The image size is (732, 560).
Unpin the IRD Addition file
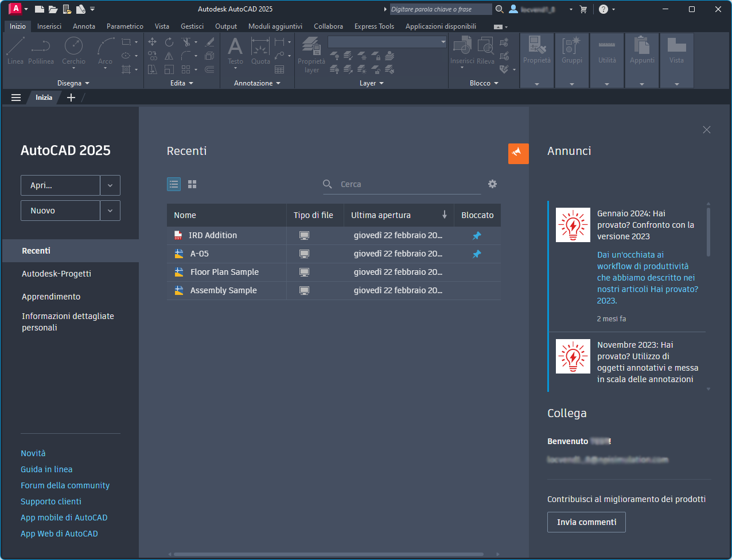tap(477, 235)
